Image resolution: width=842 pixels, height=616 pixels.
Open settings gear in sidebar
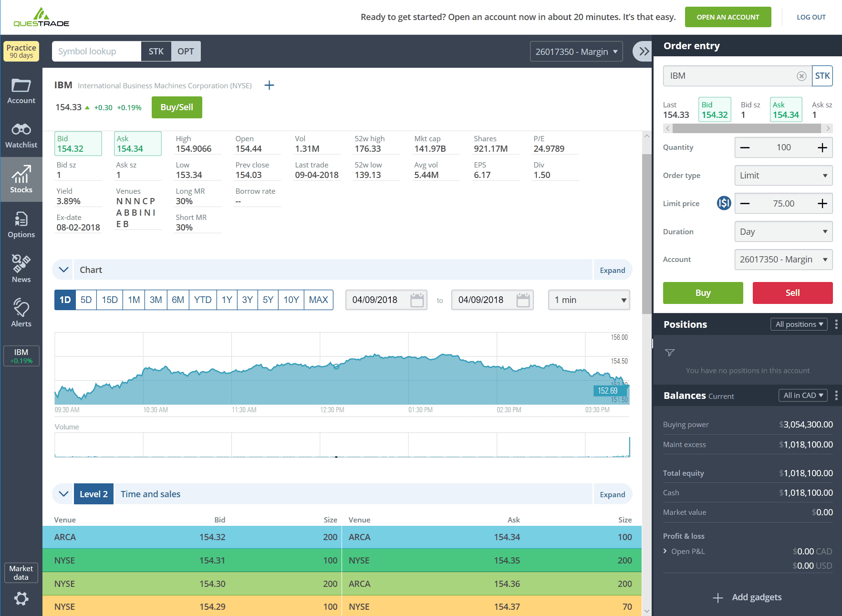21,598
